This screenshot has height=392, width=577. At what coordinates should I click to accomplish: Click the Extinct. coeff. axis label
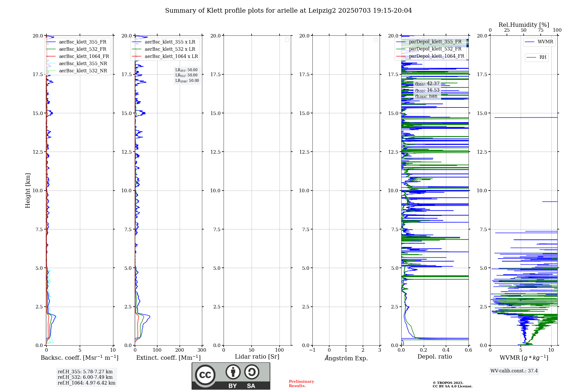click(x=168, y=357)
